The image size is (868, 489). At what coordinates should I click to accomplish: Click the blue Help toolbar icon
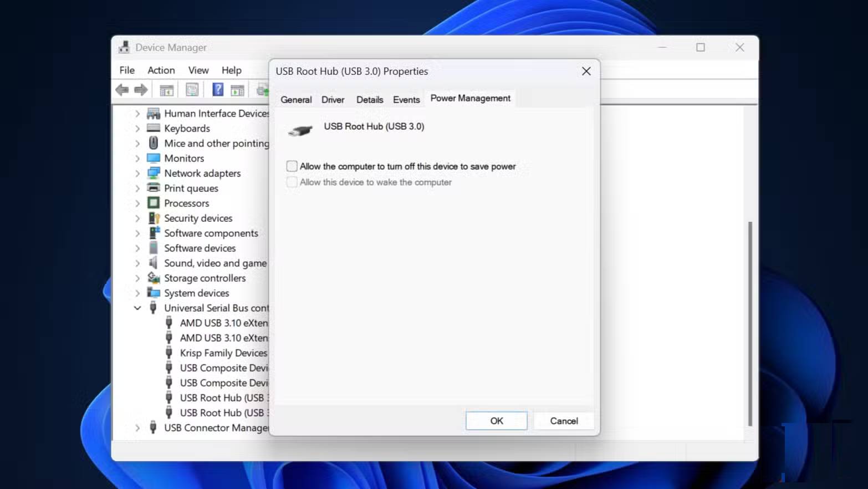tap(218, 89)
